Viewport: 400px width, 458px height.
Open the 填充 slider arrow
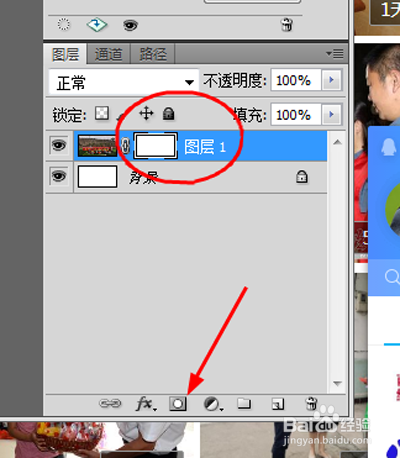click(x=331, y=114)
